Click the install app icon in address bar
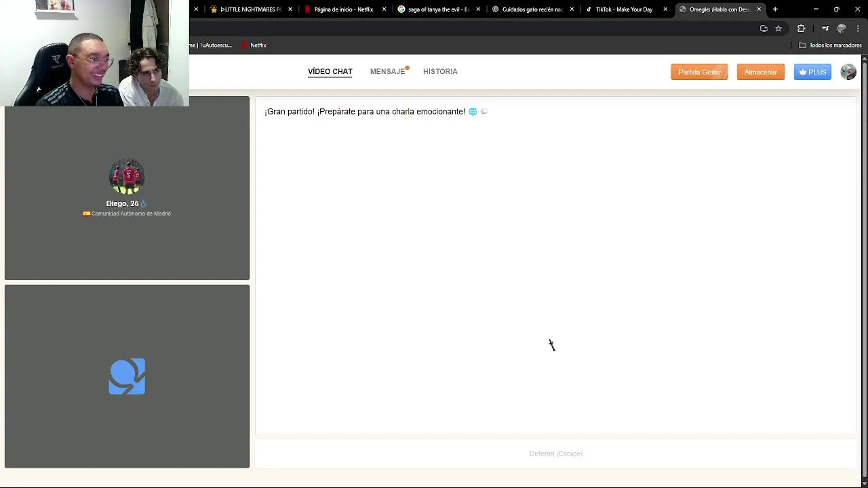This screenshot has height=488, width=868. [764, 28]
